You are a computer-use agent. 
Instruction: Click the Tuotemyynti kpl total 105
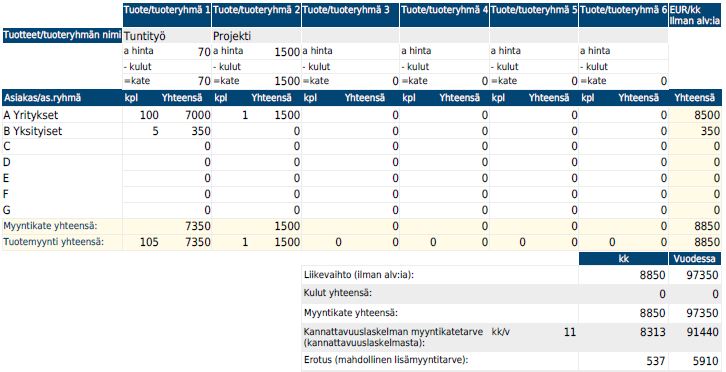(x=150, y=242)
